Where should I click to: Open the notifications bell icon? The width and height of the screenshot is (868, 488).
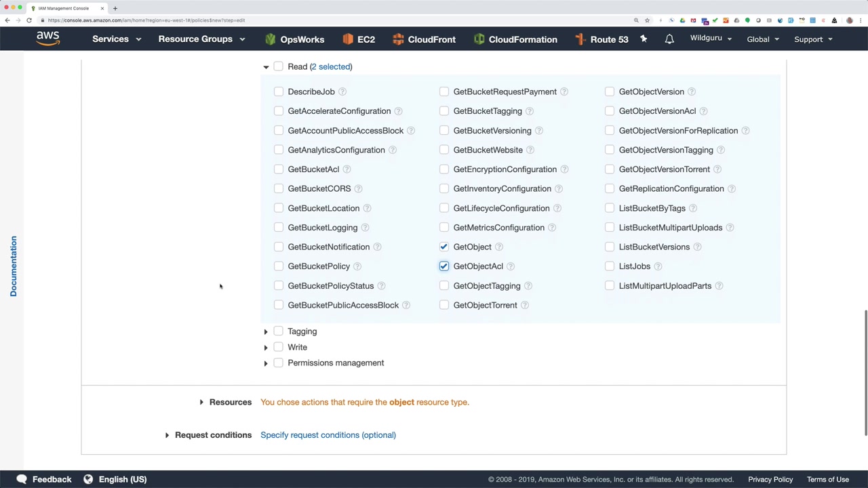click(x=669, y=39)
